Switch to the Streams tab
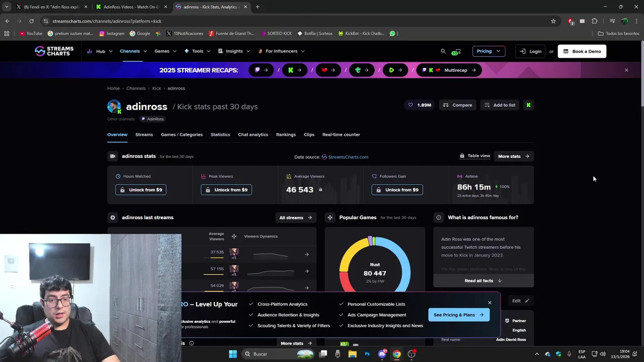644x362 pixels. click(144, 135)
